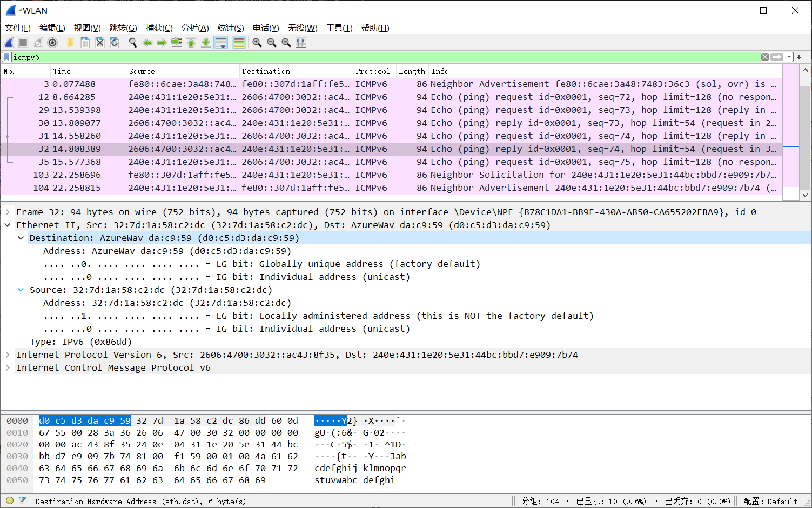Toggle packet list colorization
812x508 pixels.
pyautogui.click(x=239, y=43)
